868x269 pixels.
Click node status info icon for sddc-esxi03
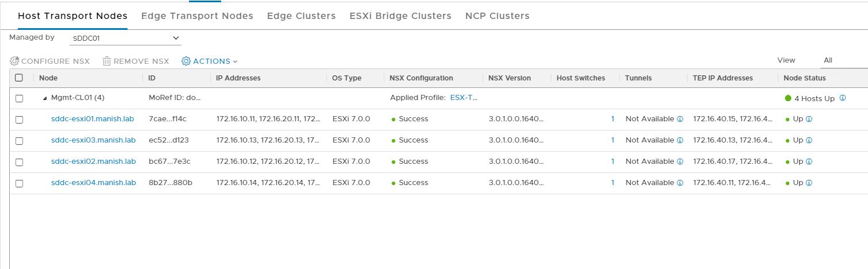click(x=809, y=140)
